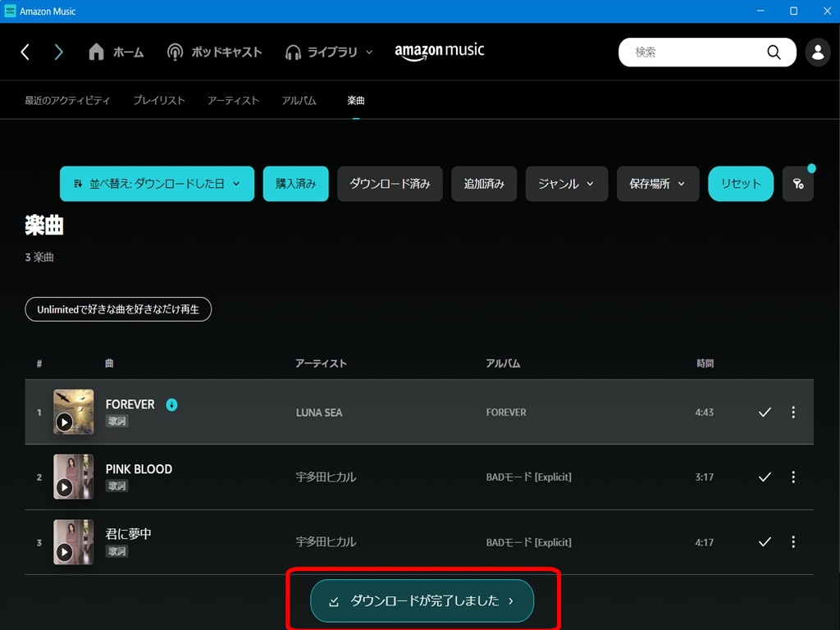840x630 pixels.
Task: Open lyrics 歌詞 badge for PINK BLOOD
Action: click(x=116, y=486)
